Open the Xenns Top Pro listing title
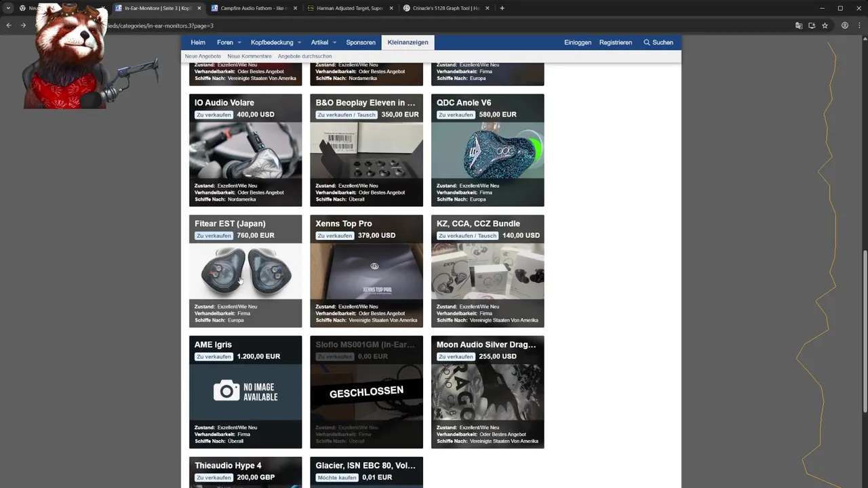This screenshot has height=488, width=868. tap(344, 224)
